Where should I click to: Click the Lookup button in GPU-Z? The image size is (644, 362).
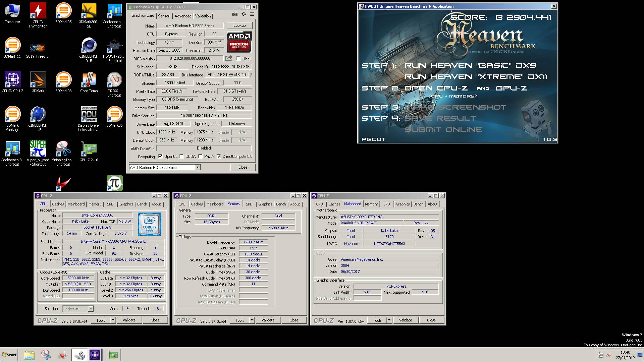click(x=239, y=25)
